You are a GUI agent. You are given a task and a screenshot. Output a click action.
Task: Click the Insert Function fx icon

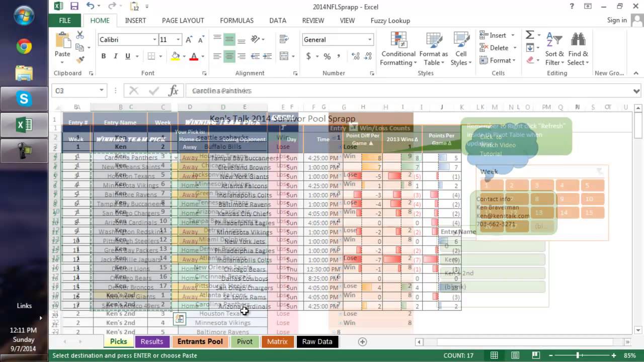coord(174,91)
